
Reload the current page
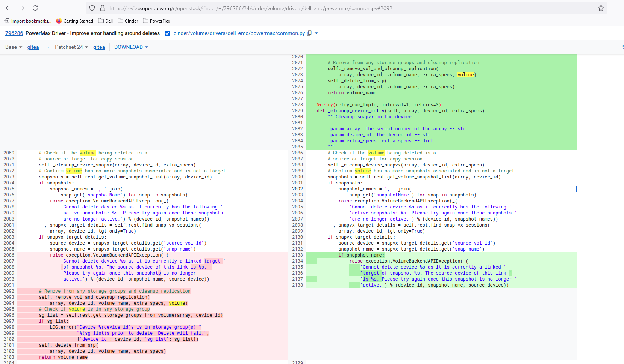(35, 8)
